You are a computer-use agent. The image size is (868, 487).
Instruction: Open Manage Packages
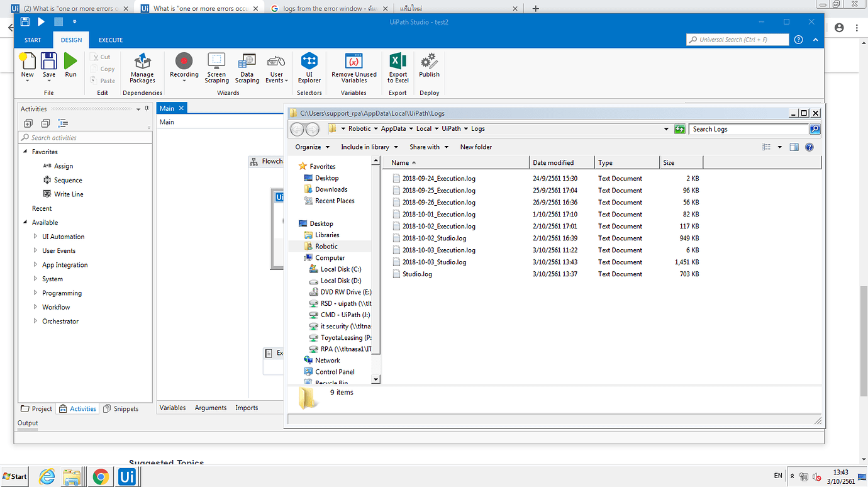point(142,67)
